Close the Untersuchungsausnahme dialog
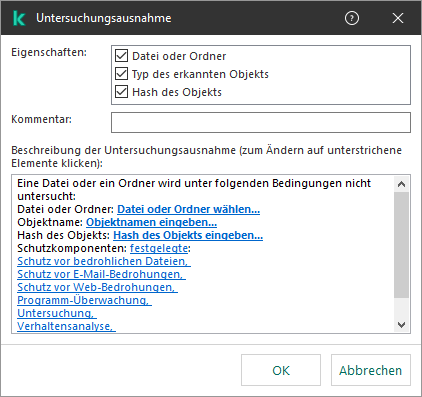Image resolution: width=422 pixels, height=397 pixels. [398, 18]
